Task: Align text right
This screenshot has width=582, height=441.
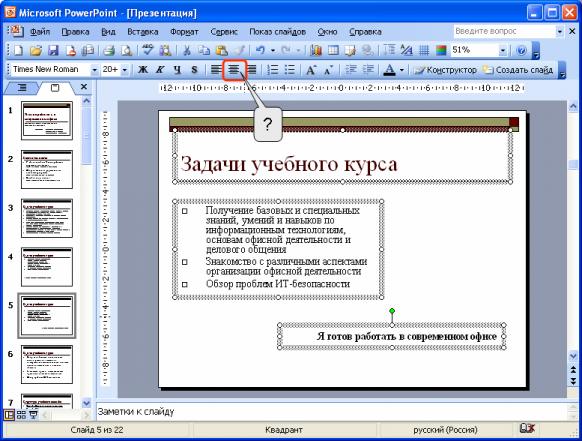Action: (251, 69)
